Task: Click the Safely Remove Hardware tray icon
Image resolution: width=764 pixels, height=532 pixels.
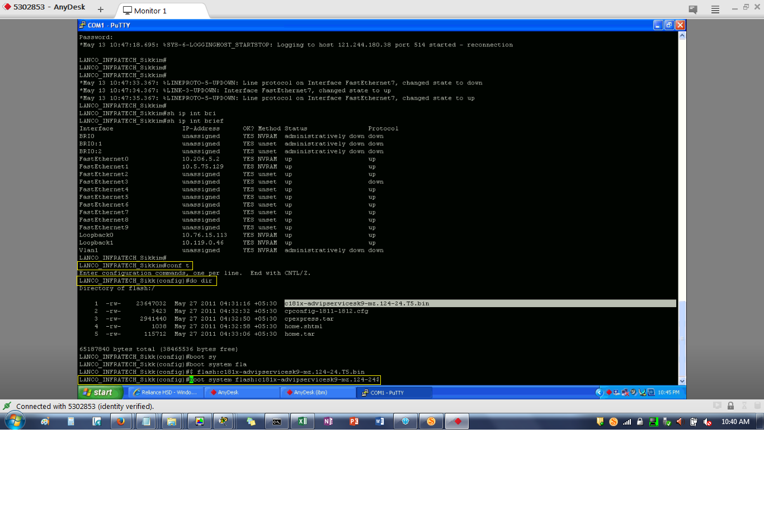Action: 667,421
